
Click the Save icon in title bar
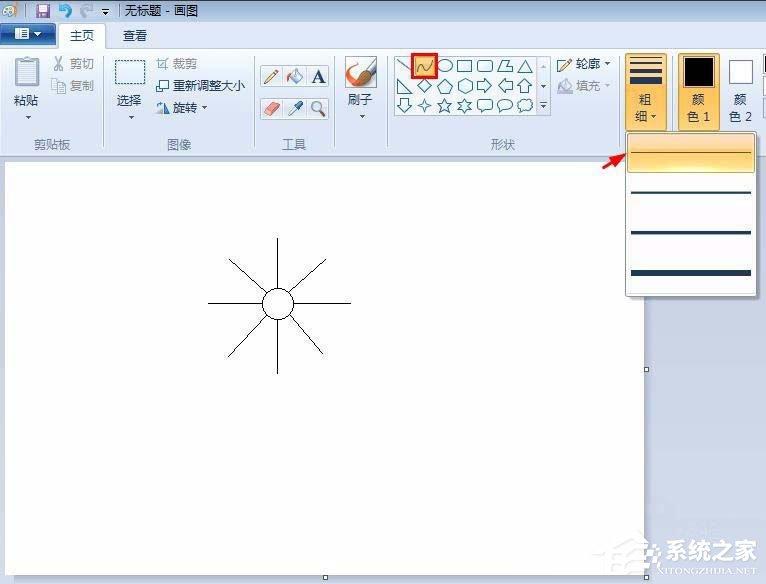tap(43, 10)
